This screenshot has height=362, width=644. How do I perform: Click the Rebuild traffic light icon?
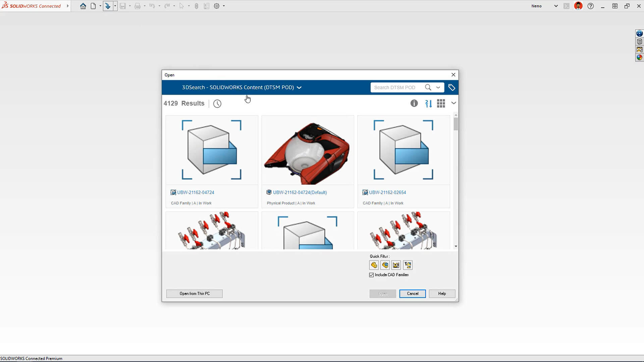(197, 6)
